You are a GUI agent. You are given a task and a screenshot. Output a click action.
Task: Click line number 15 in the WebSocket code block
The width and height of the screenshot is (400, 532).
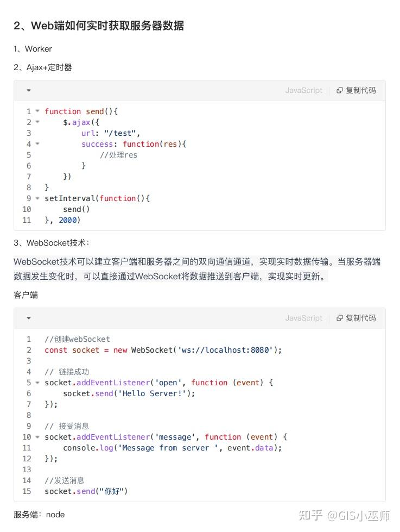[27, 491]
